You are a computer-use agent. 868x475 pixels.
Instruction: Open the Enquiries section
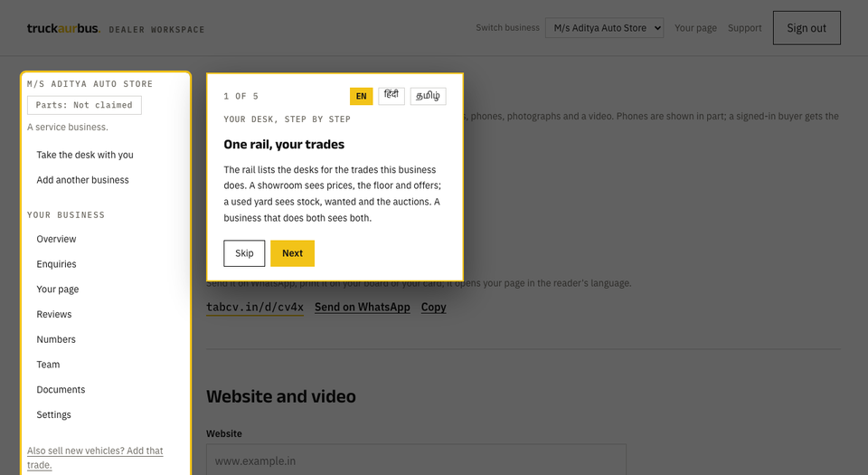click(56, 264)
